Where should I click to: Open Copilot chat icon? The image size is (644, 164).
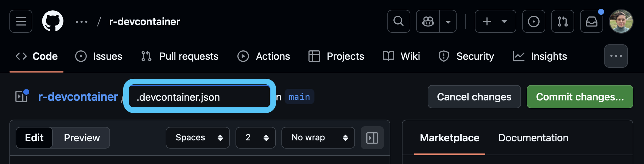(428, 21)
